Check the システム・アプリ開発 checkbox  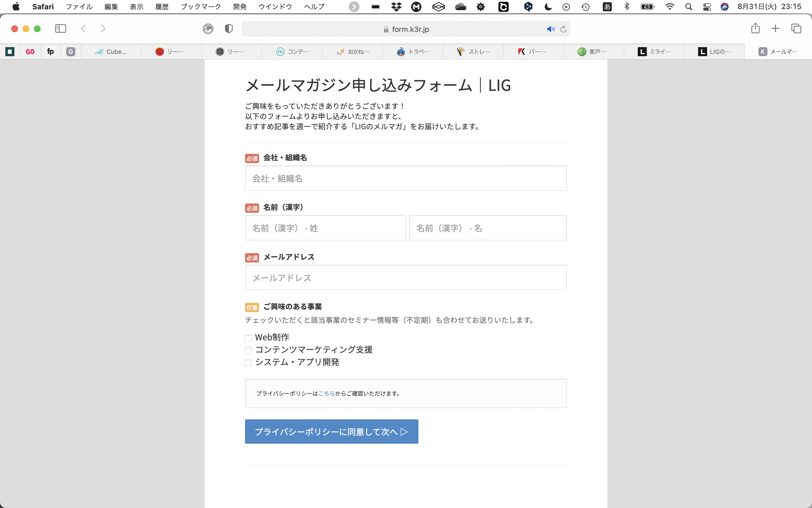click(x=248, y=363)
